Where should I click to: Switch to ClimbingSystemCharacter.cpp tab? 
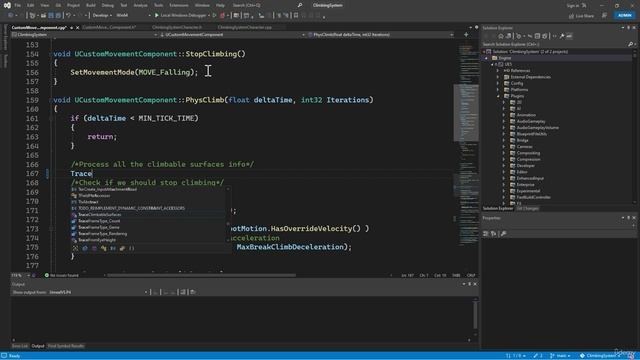click(x=244, y=28)
